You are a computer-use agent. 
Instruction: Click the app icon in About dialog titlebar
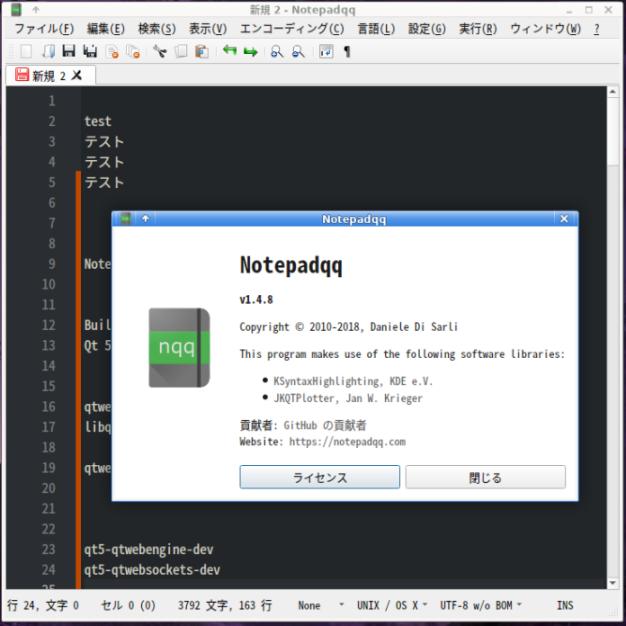126,218
